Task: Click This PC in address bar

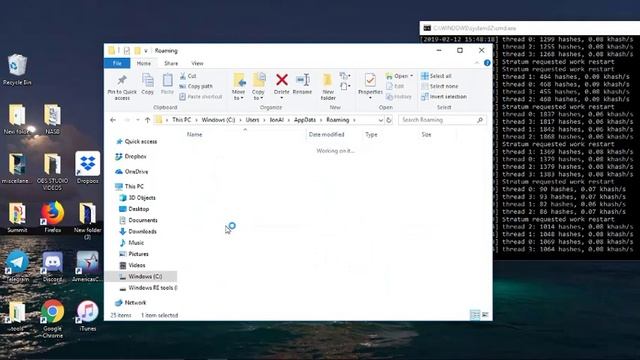Action: pos(182,120)
